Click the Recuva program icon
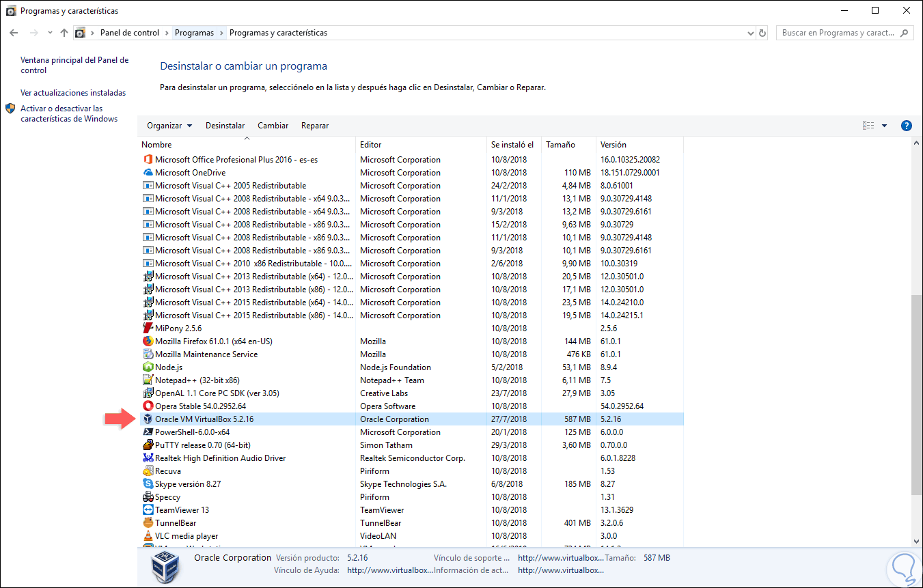 tap(148, 471)
